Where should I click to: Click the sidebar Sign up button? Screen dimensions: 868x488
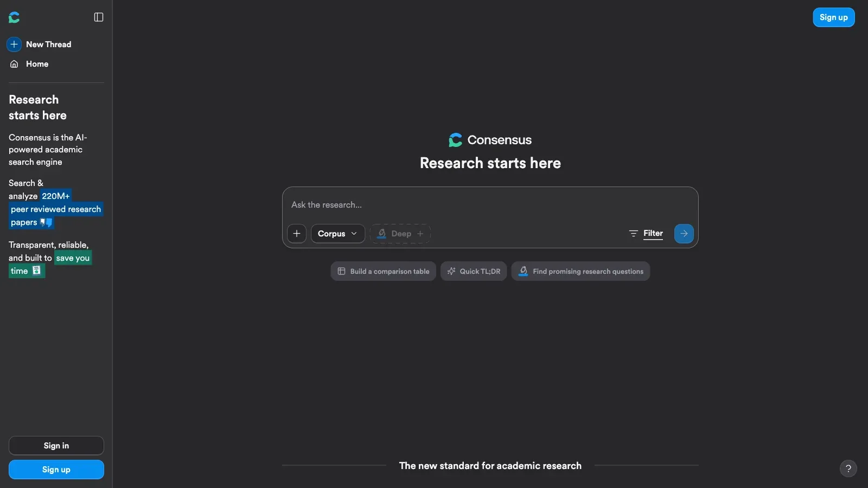point(56,470)
